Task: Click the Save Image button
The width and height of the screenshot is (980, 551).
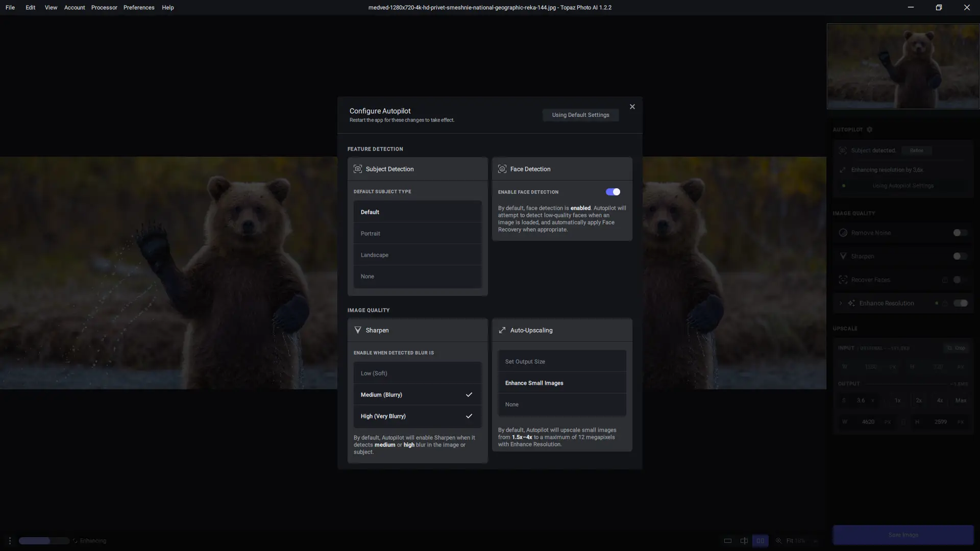Action: (x=903, y=535)
